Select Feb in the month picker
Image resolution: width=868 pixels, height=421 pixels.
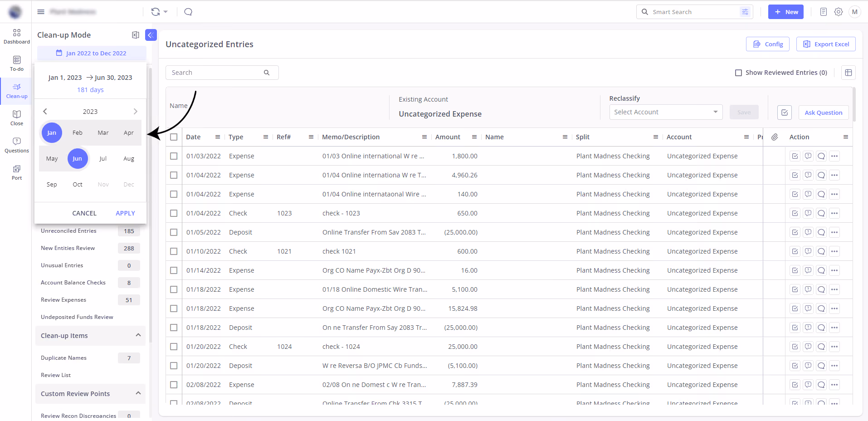coord(78,133)
